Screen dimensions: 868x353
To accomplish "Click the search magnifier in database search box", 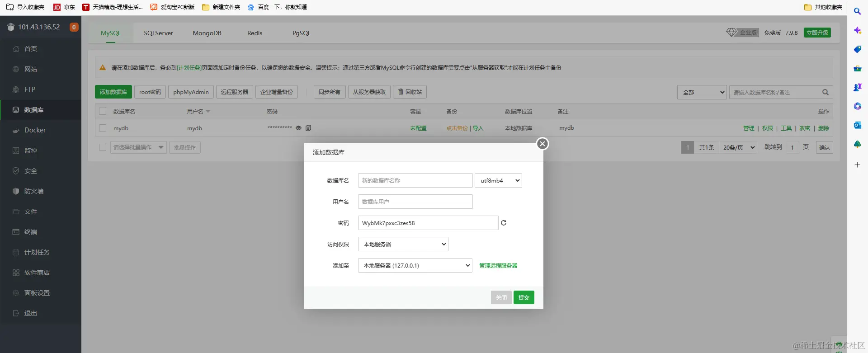I will click(826, 92).
